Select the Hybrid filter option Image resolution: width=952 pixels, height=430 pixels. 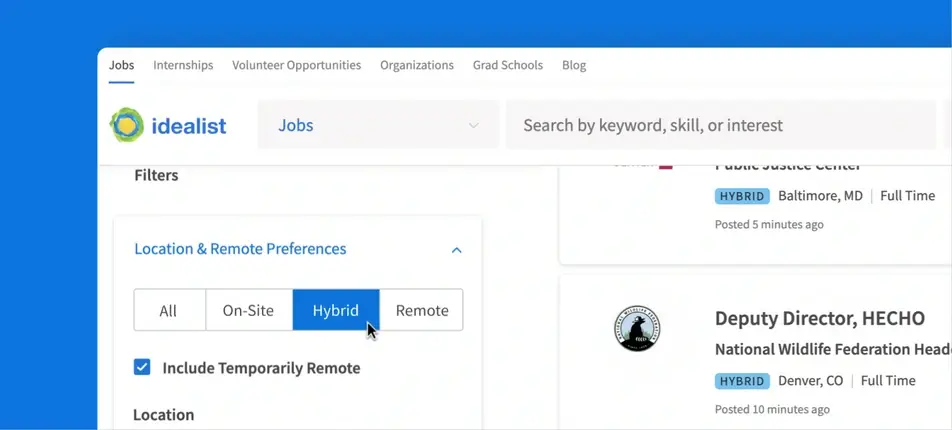click(x=336, y=310)
